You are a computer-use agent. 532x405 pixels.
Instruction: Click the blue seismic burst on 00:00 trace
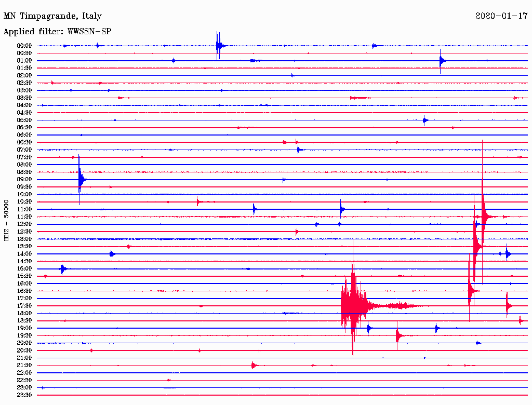tap(220, 46)
